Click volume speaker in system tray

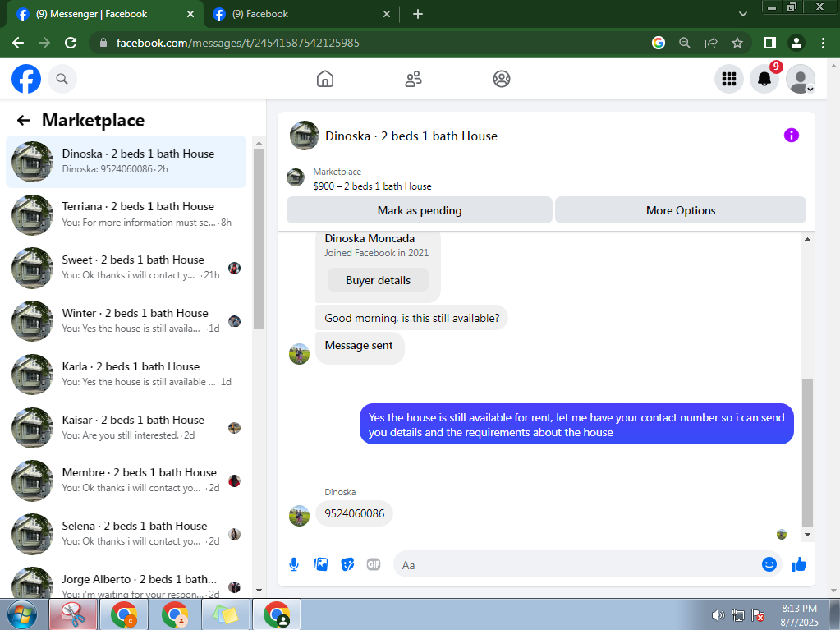718,615
